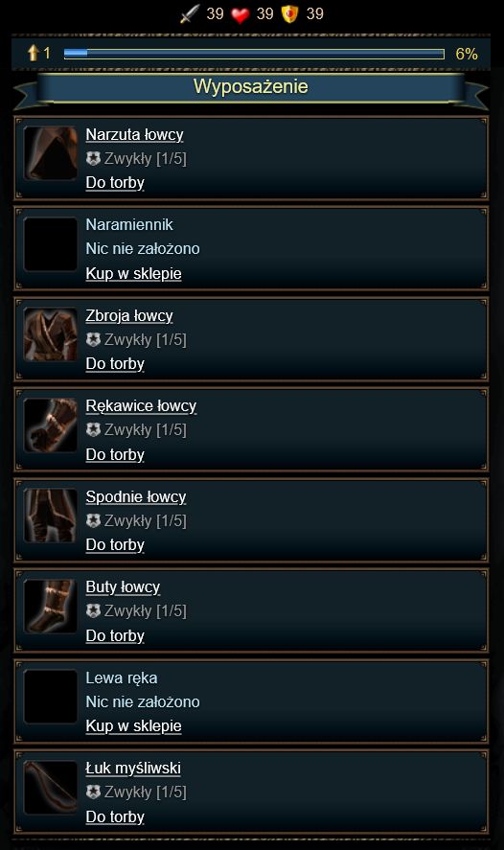Click Kup w sklepie under Lewa ręka
This screenshot has height=850, width=504.
coord(133,725)
